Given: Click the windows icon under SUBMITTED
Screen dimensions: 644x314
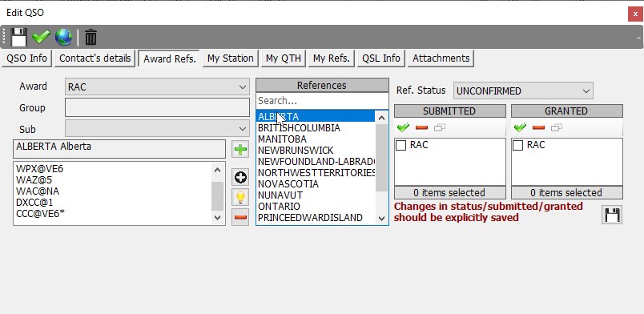Looking at the screenshot, I should 440,128.
